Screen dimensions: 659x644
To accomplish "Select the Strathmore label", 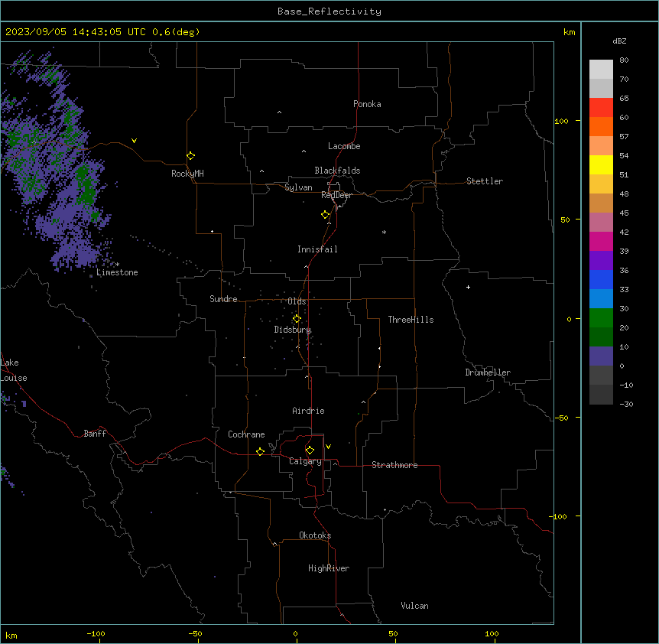I will pyautogui.click(x=394, y=465).
